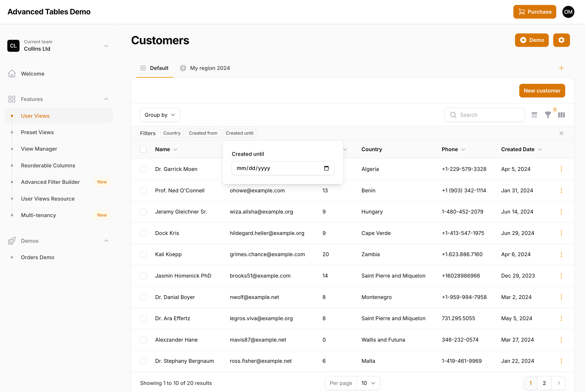Click the view manager list icon
The image size is (585, 392).
tap(534, 115)
